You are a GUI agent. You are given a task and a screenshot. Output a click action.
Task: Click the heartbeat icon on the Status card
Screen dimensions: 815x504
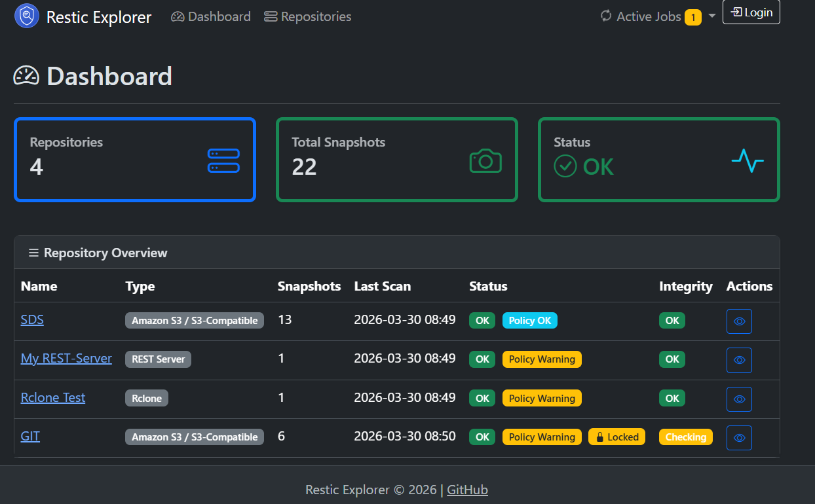tap(748, 159)
